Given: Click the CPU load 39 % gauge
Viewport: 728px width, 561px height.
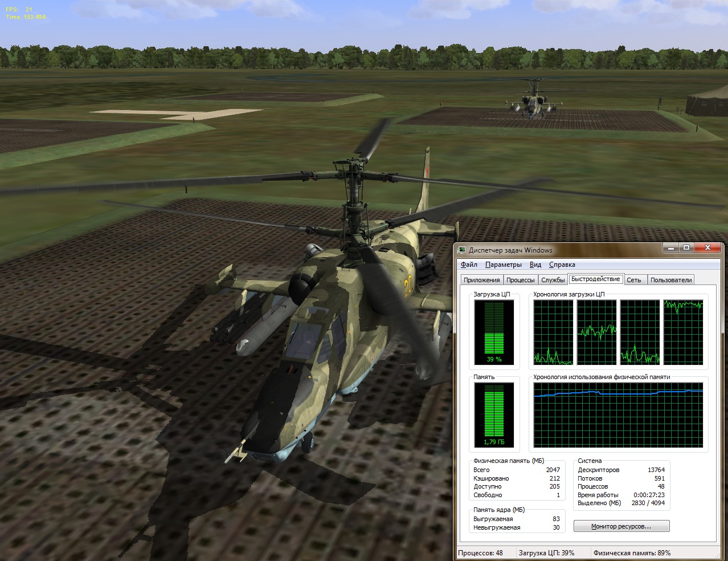Looking at the screenshot, I should pos(494,332).
